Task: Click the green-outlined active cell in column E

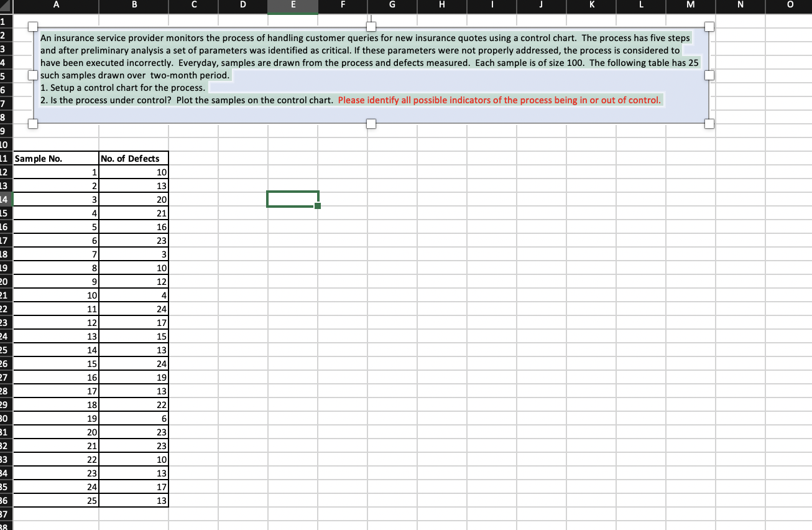Action: click(293, 199)
